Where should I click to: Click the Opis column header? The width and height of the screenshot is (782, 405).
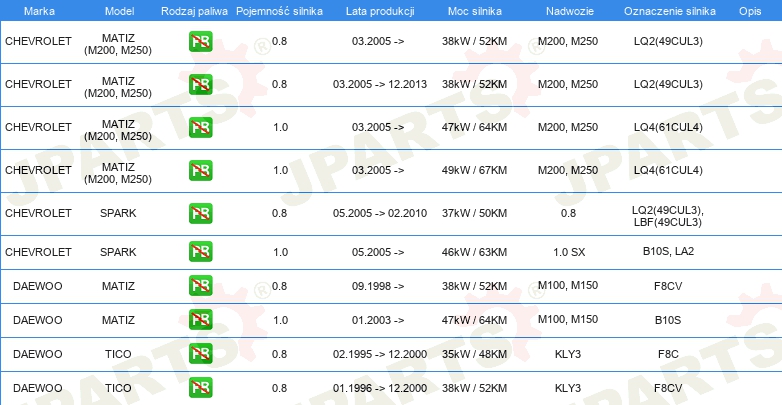click(749, 10)
